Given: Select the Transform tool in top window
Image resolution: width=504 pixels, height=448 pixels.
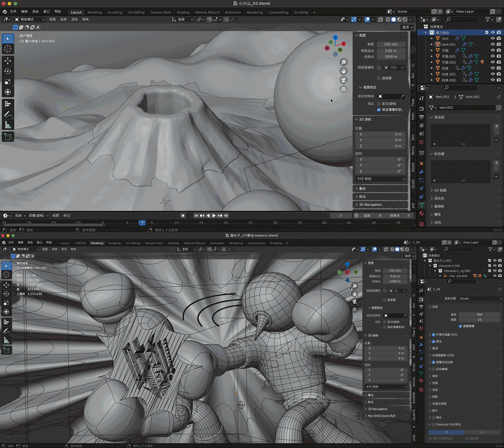Looking at the screenshot, I should point(8,92).
